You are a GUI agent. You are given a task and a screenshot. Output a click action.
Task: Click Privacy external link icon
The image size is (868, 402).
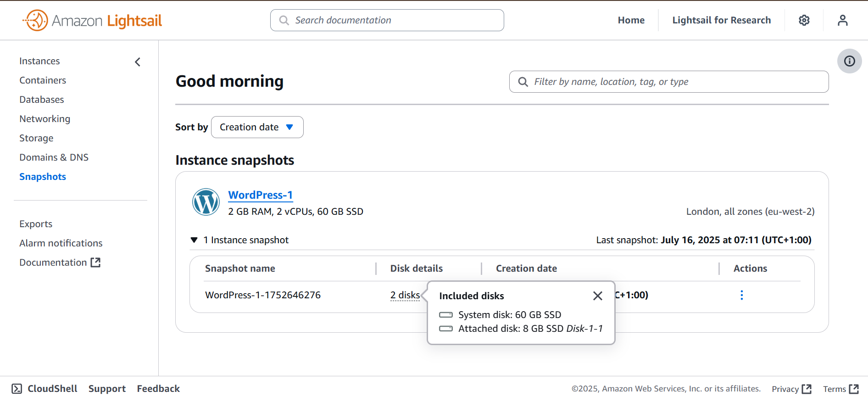tap(807, 389)
